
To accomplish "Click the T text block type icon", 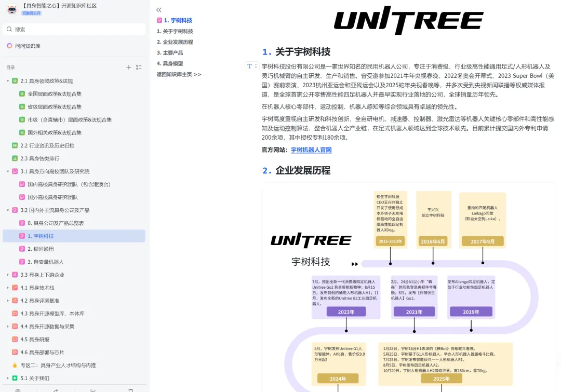I will point(249,66).
